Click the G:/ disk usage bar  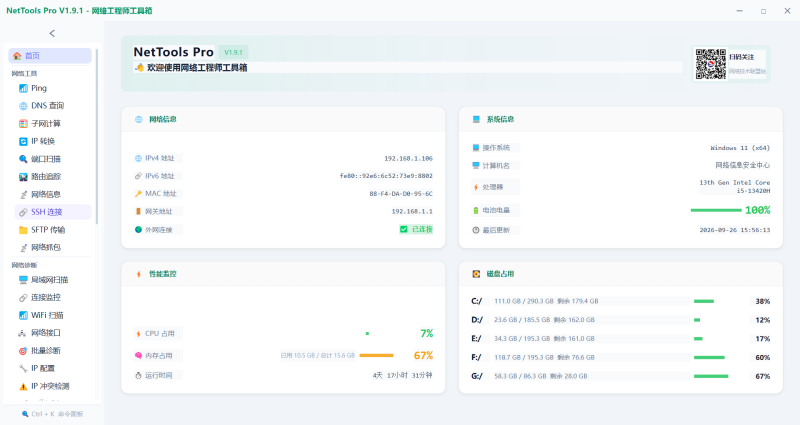point(711,377)
